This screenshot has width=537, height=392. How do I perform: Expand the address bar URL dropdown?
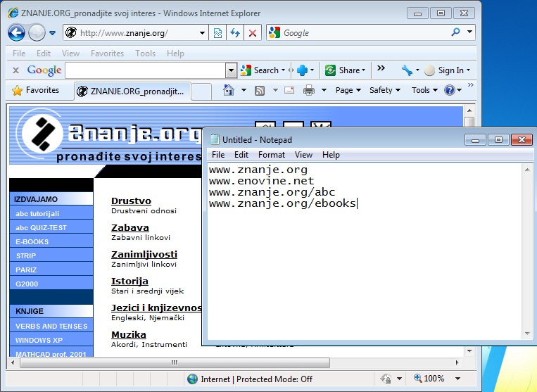pos(202,32)
